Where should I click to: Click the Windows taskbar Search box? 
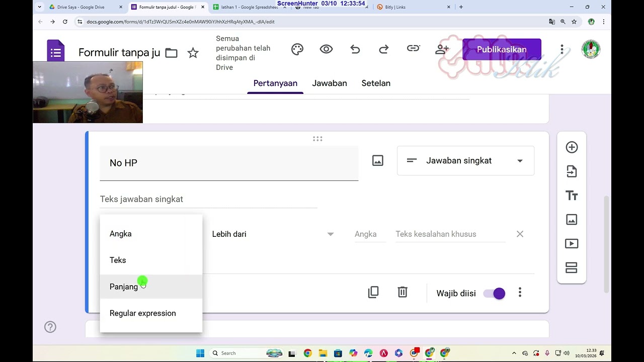pyautogui.click(x=247, y=353)
